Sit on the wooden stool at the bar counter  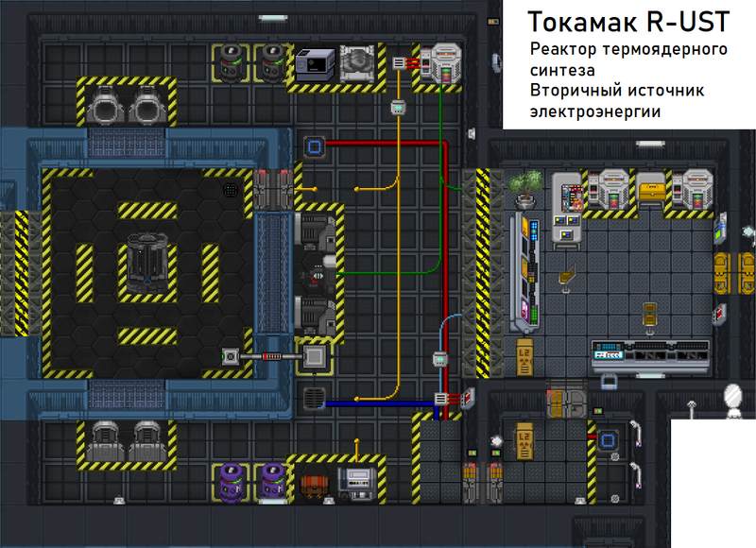point(567,276)
